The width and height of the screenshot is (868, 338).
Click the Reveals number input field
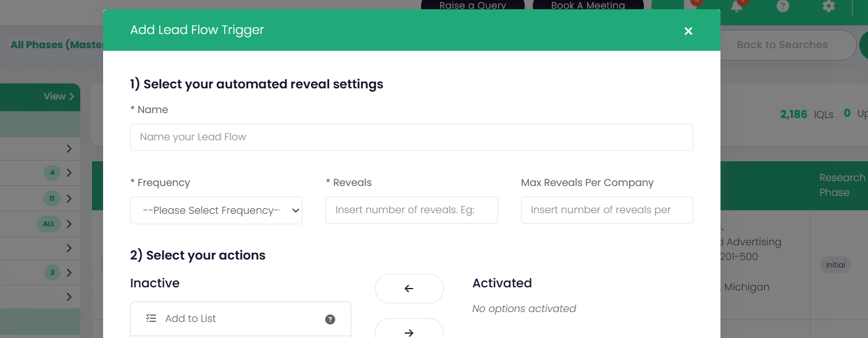pyautogui.click(x=411, y=210)
